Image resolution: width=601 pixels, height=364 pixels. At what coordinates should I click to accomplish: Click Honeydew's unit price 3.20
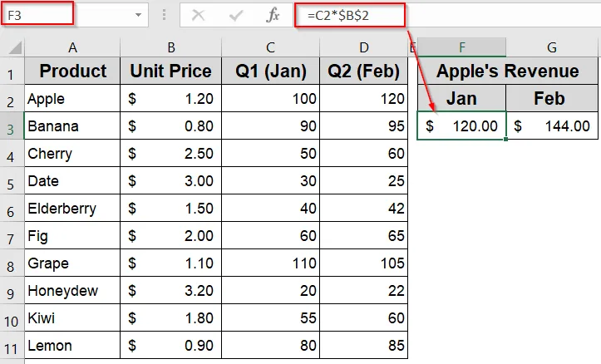(x=171, y=290)
